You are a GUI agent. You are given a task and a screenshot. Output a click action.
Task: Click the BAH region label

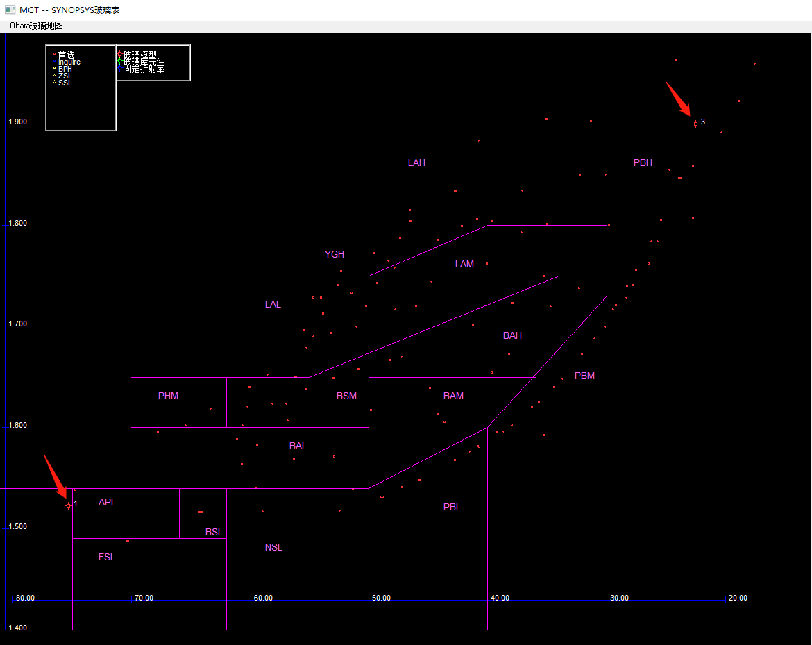(512, 336)
